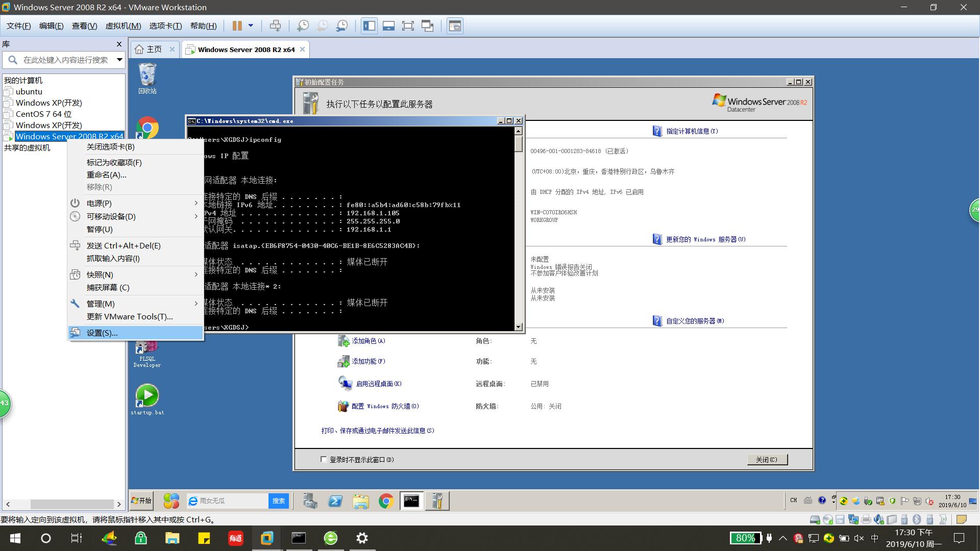Viewport: 980px width, 551px height.
Task: Choose 重命名(A)... in context menu
Action: pos(136,174)
